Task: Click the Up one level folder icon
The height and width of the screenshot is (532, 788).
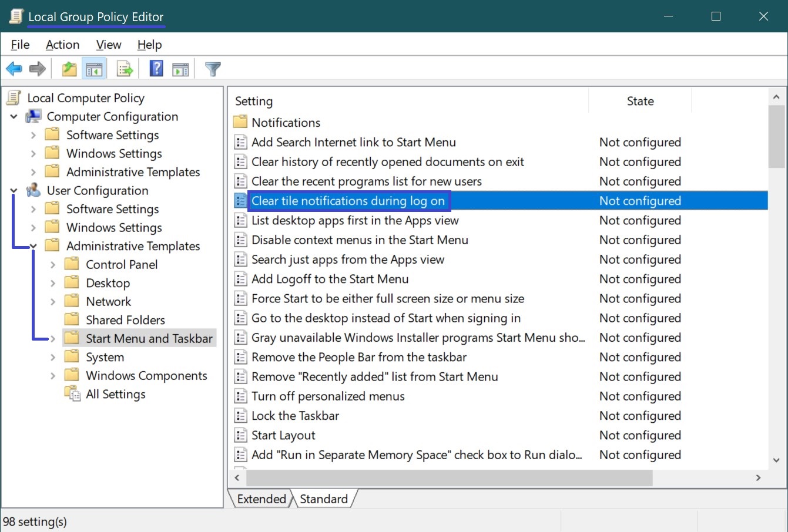Action: tap(69, 69)
